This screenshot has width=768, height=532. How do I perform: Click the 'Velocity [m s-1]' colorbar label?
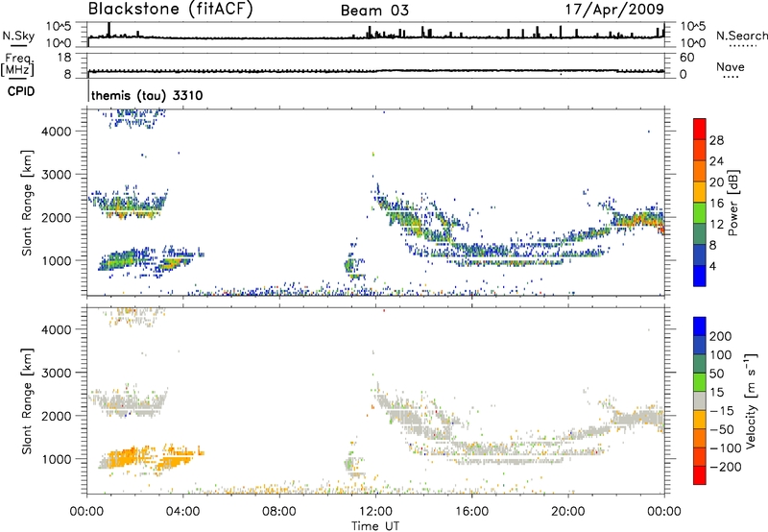[750, 400]
